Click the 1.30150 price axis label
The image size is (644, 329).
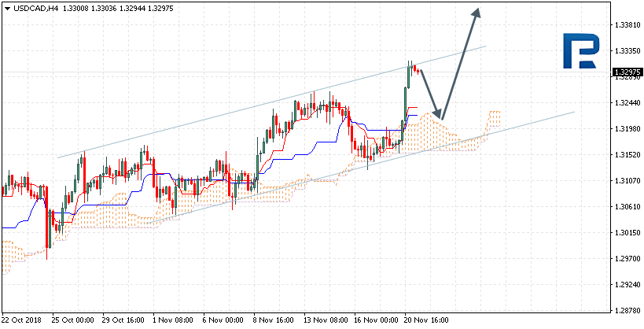coord(627,232)
